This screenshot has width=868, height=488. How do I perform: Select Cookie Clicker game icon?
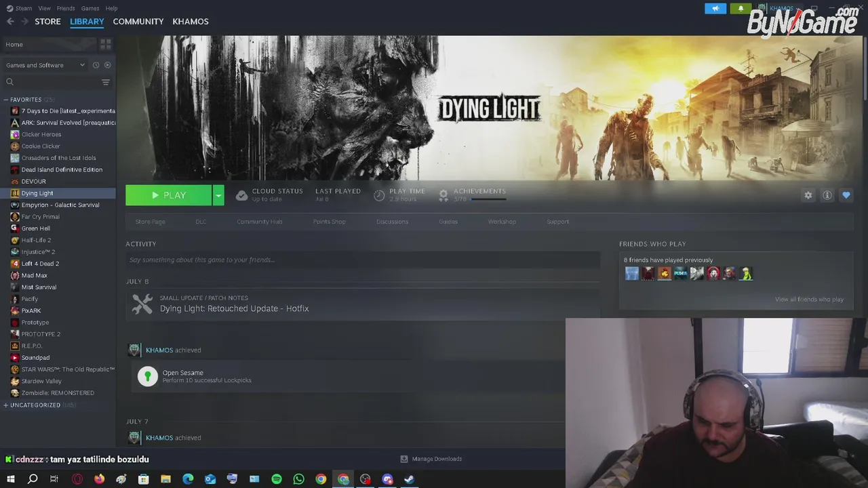[x=15, y=146]
